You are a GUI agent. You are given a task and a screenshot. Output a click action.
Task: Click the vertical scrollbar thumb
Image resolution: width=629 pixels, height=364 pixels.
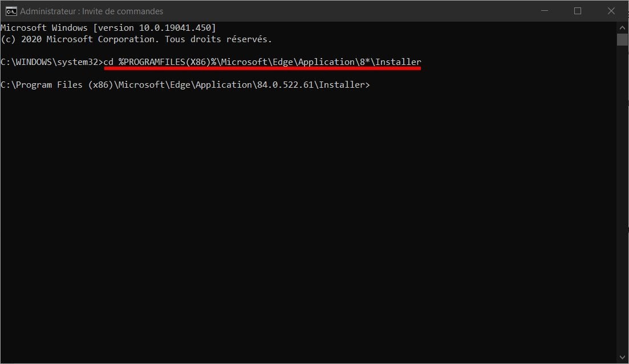[622, 40]
